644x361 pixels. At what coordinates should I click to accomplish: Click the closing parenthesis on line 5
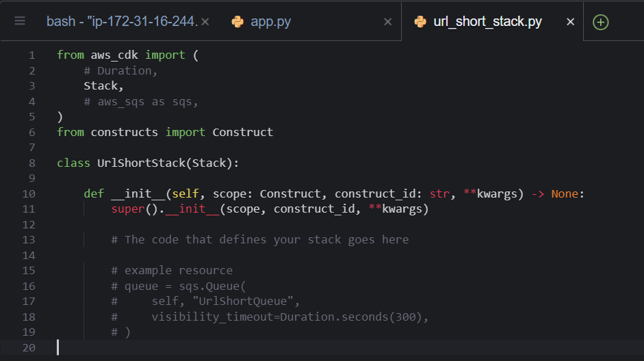coord(60,117)
